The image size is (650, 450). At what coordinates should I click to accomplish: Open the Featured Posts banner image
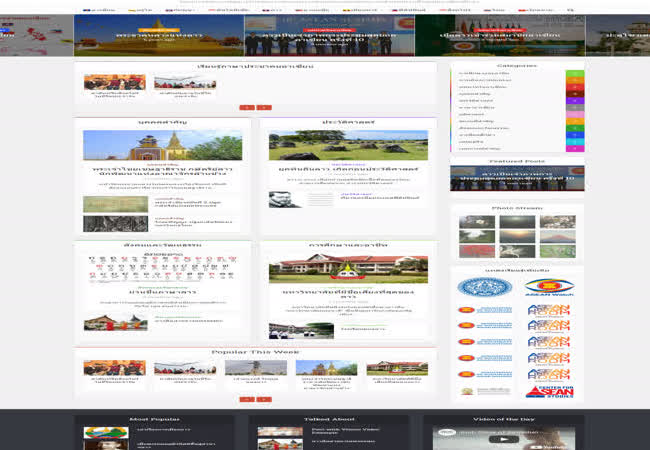click(516, 178)
